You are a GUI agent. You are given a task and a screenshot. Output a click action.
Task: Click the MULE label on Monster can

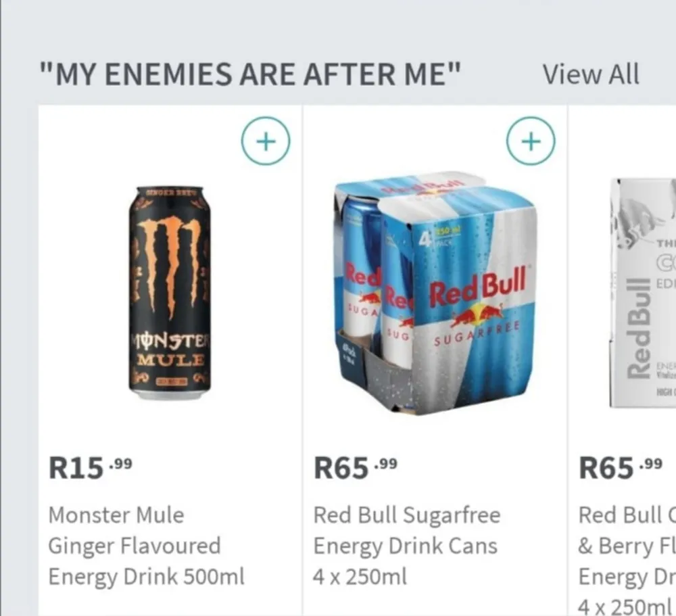coord(170,359)
